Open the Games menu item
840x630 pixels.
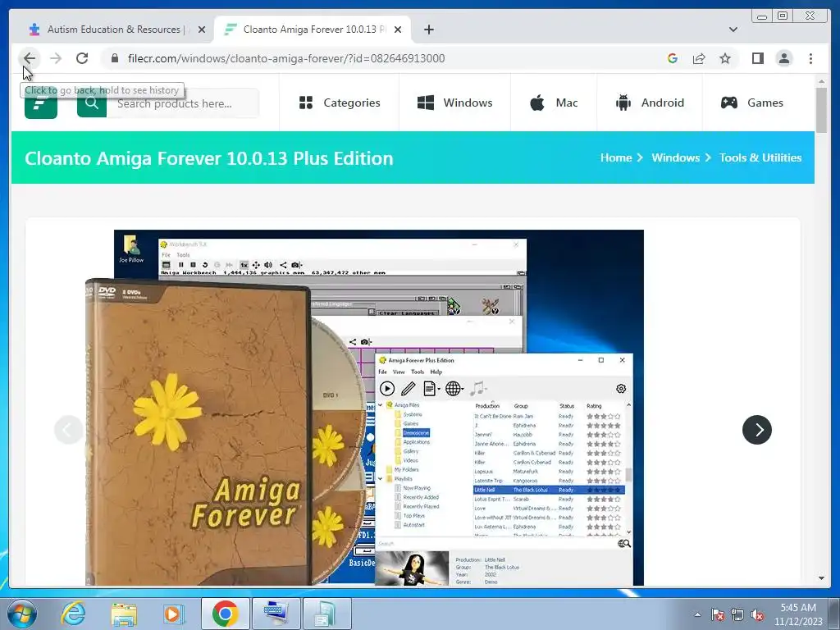pyautogui.click(x=751, y=103)
